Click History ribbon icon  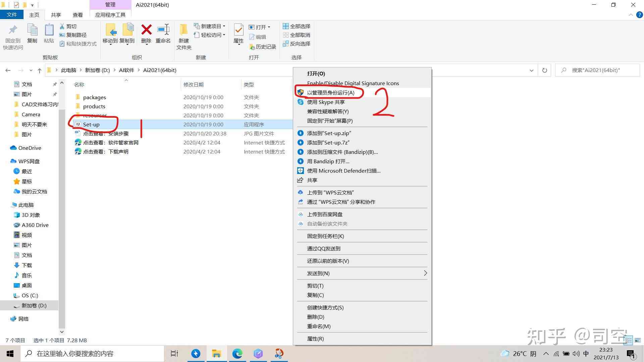pos(263,47)
